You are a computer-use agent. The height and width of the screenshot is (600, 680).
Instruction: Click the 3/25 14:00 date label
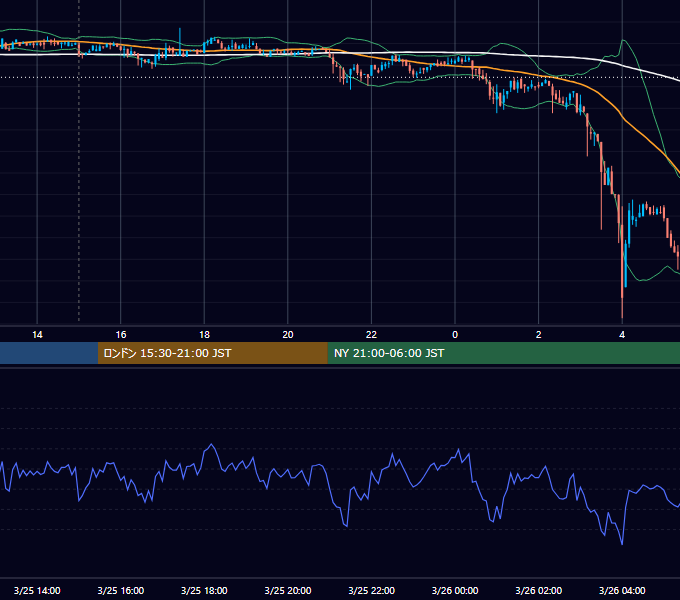coord(37,590)
